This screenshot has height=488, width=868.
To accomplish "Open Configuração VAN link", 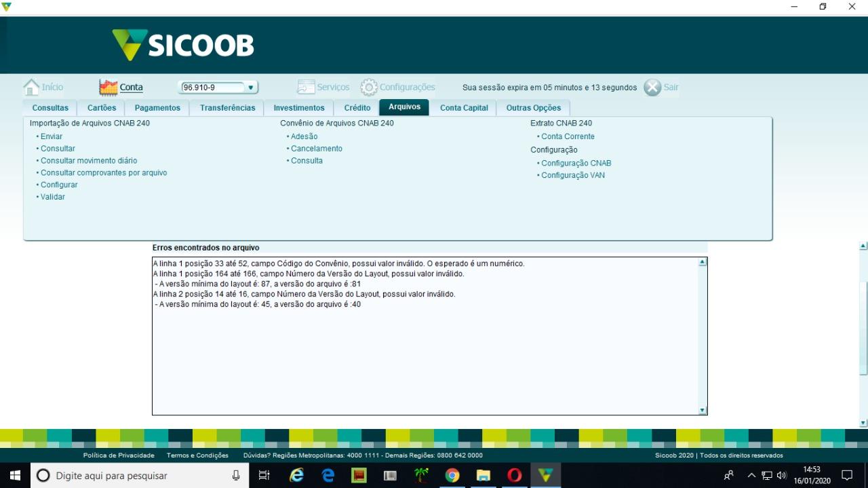I will pyautogui.click(x=573, y=175).
